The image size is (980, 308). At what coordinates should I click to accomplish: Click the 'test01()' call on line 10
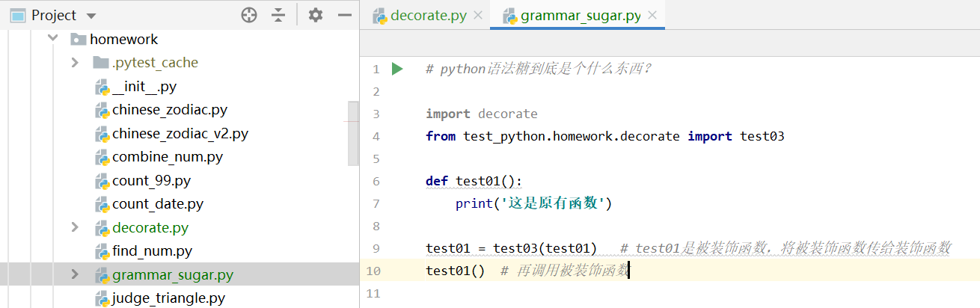[456, 271]
